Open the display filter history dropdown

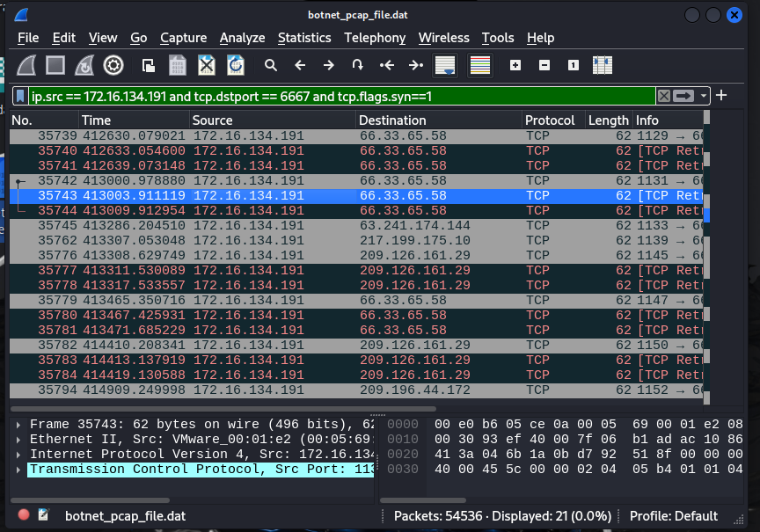click(x=704, y=96)
